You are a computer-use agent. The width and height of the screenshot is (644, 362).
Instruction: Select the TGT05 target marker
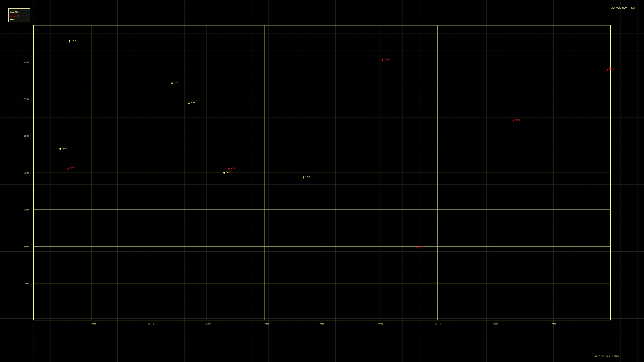[303, 177]
